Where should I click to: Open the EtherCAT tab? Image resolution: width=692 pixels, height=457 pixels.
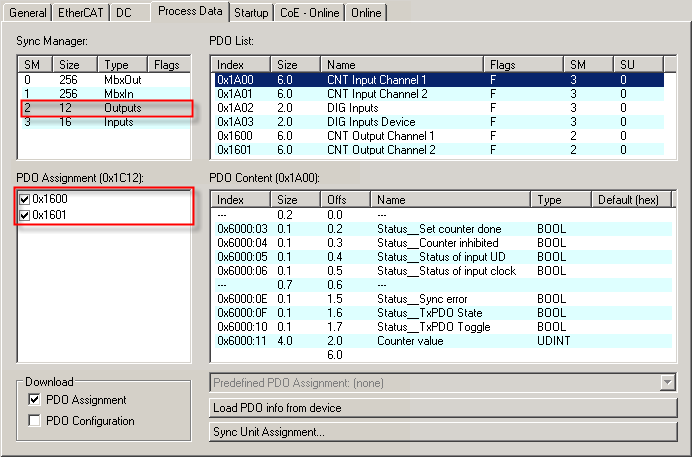tap(80, 12)
